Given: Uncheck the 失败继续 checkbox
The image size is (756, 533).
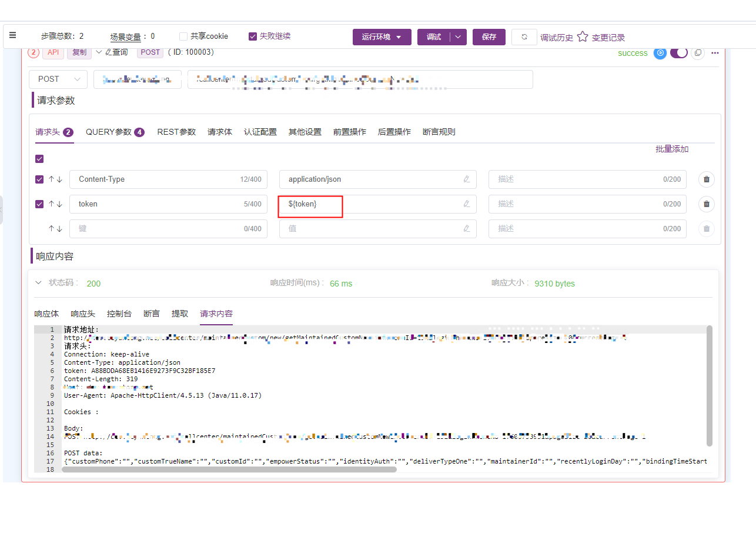Looking at the screenshot, I should [253, 36].
